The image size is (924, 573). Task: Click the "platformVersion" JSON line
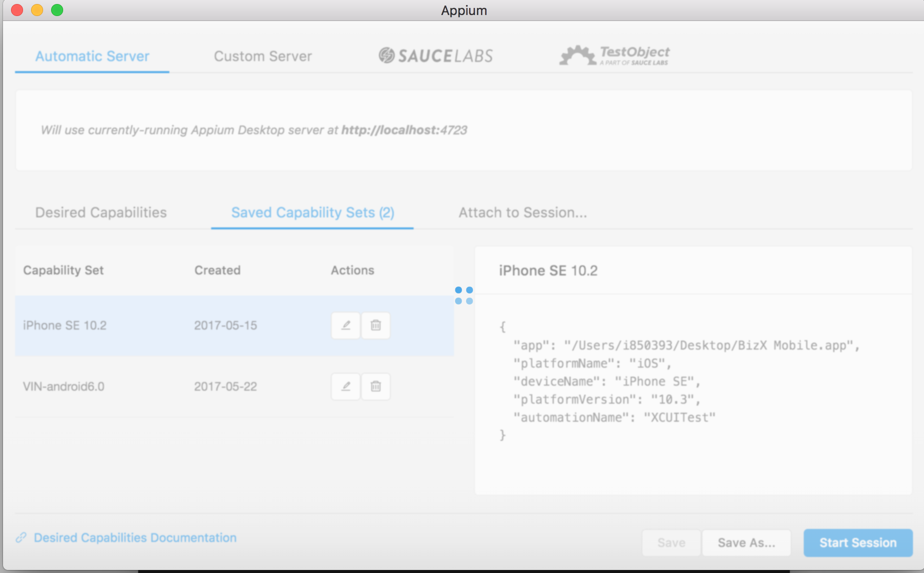607,400
